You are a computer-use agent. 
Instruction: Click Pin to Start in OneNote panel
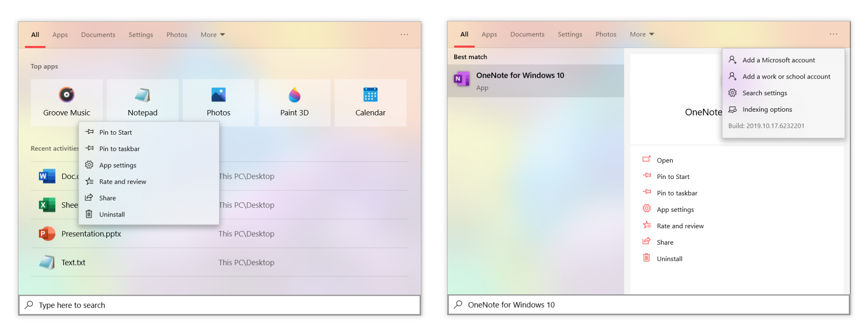[673, 176]
